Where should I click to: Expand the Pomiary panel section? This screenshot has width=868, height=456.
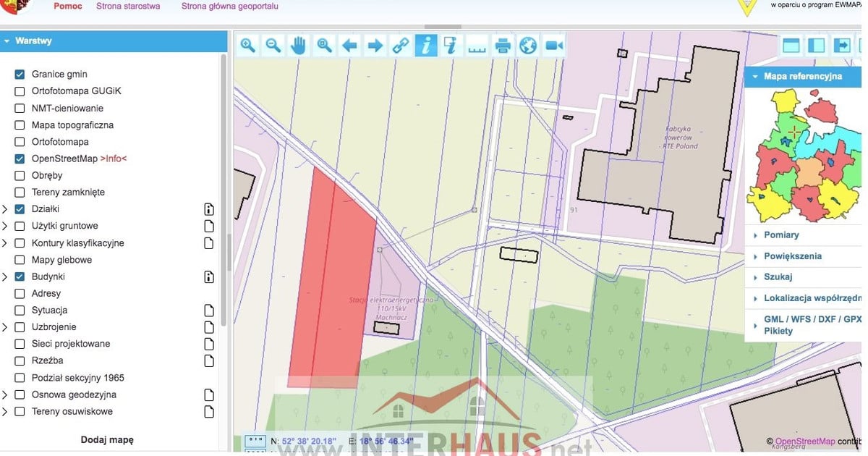pyautogui.click(x=781, y=235)
